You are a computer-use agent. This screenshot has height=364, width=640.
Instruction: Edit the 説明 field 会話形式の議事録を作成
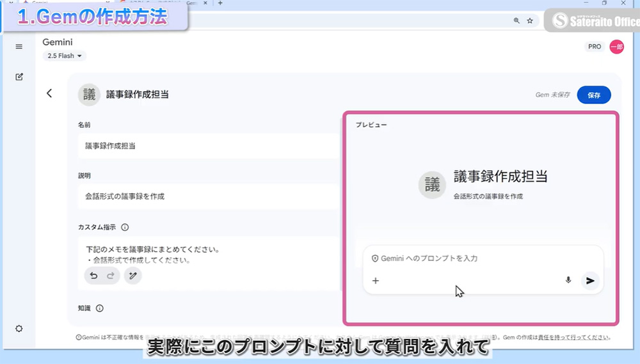tap(208, 196)
